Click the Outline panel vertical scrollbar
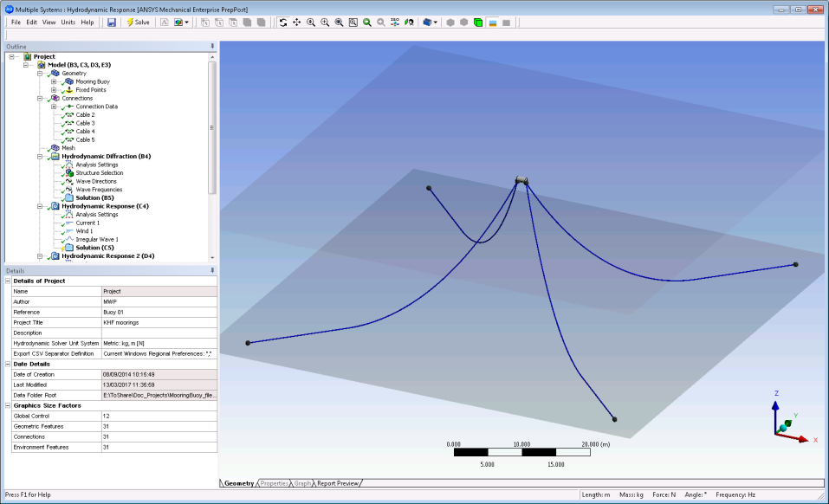This screenshot has width=829, height=504. pos(212,130)
